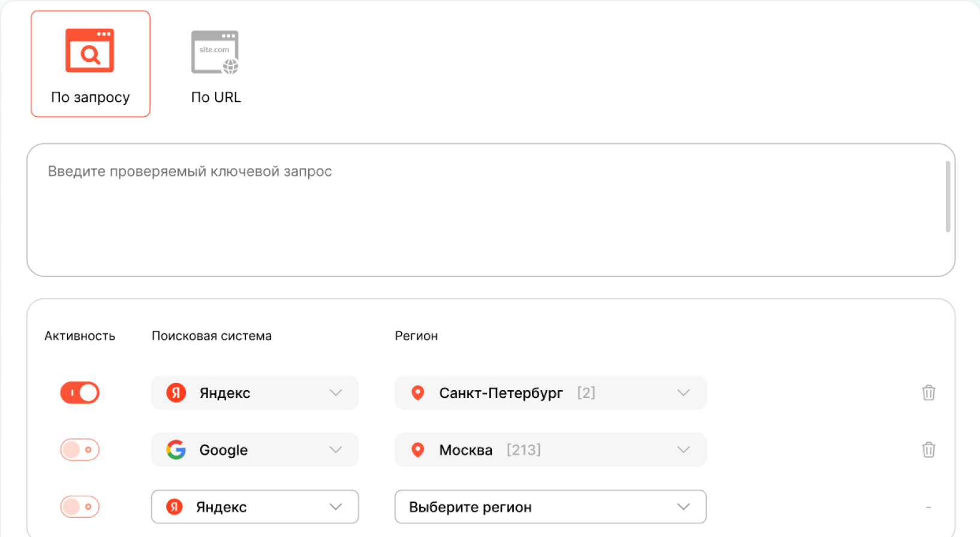Click the Google logo icon
The image size is (980, 537).
pos(176,450)
